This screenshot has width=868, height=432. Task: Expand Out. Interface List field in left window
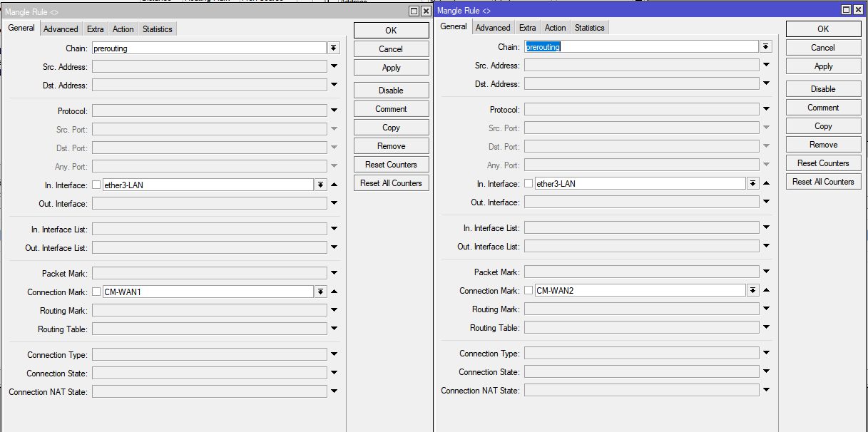point(334,248)
